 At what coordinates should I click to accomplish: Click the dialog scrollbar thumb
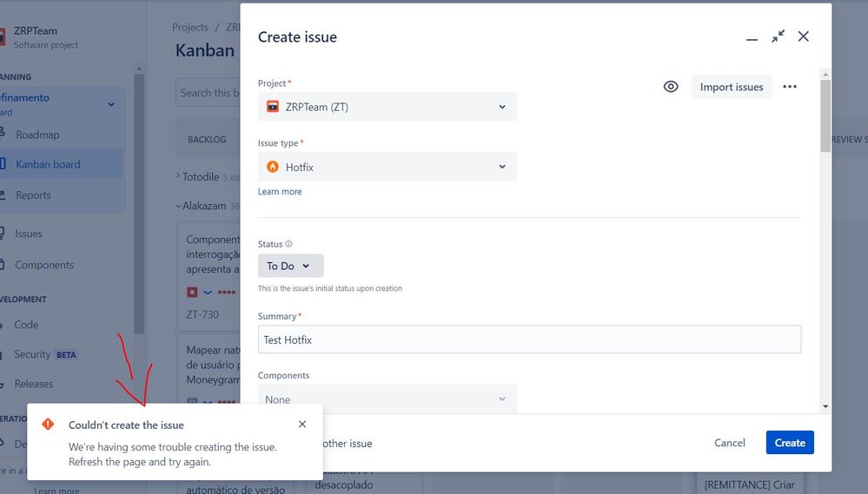coord(825,116)
